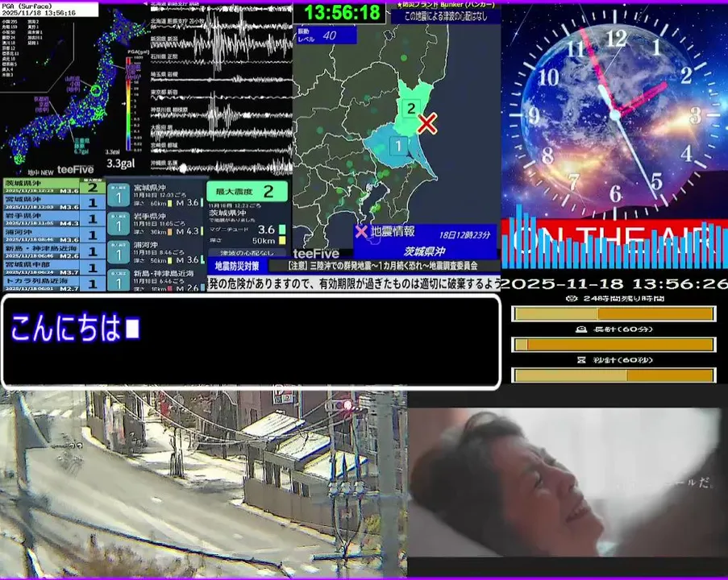
Task: Click the scrolling ticker about 有効期限 disposal
Action: coord(354,283)
